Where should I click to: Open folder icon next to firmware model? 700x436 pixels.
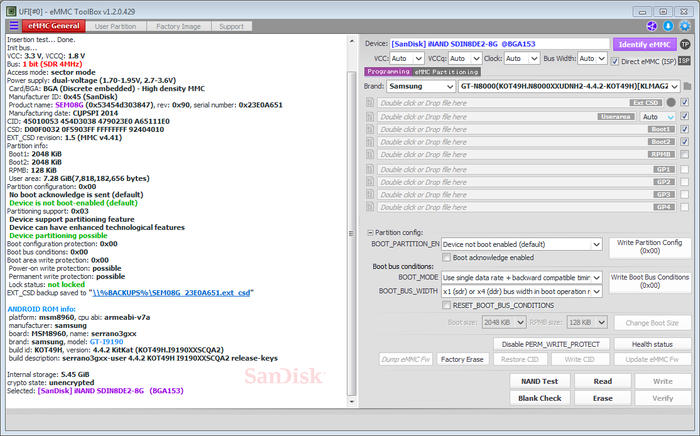tap(685, 87)
